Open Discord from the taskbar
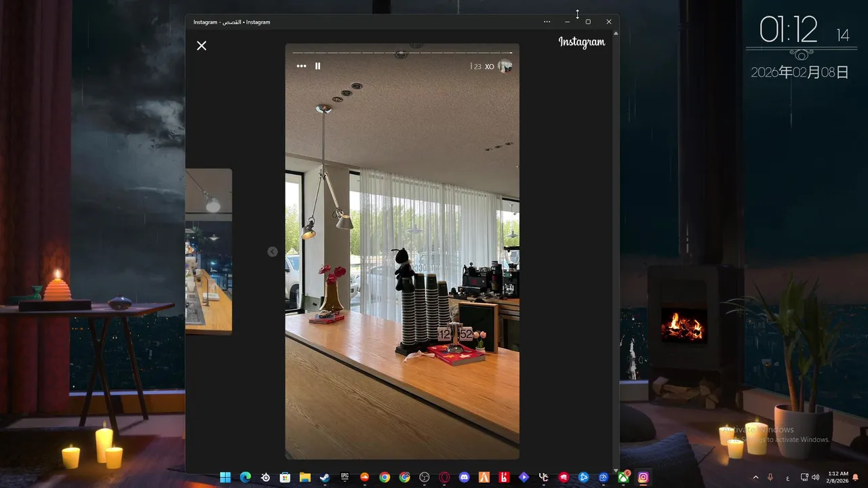The height and width of the screenshot is (488, 868). [x=465, y=477]
